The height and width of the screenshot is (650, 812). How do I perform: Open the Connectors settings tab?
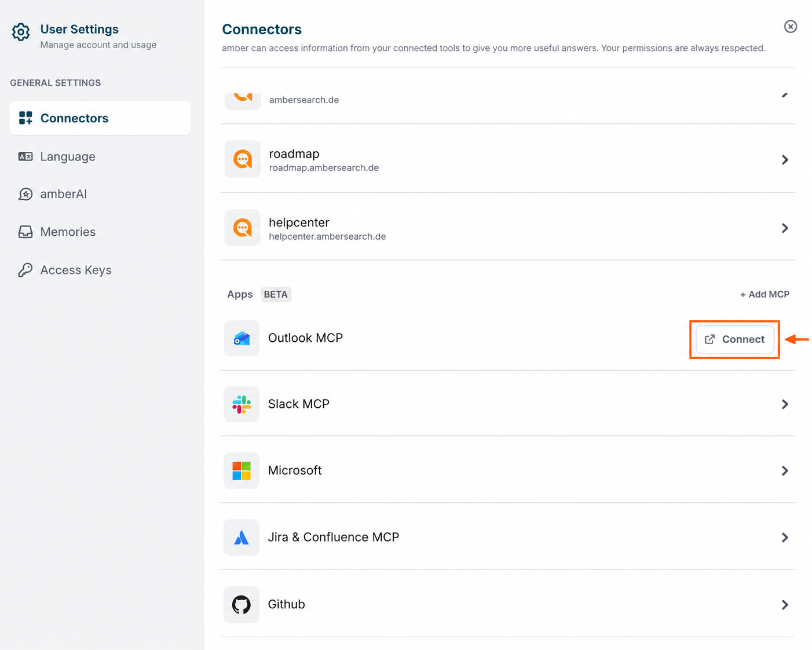(x=100, y=118)
